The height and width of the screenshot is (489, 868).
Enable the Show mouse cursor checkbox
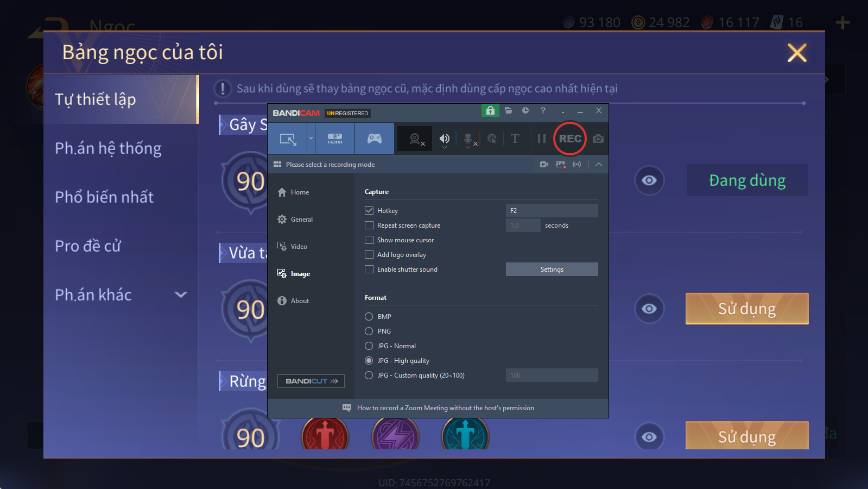click(x=369, y=240)
